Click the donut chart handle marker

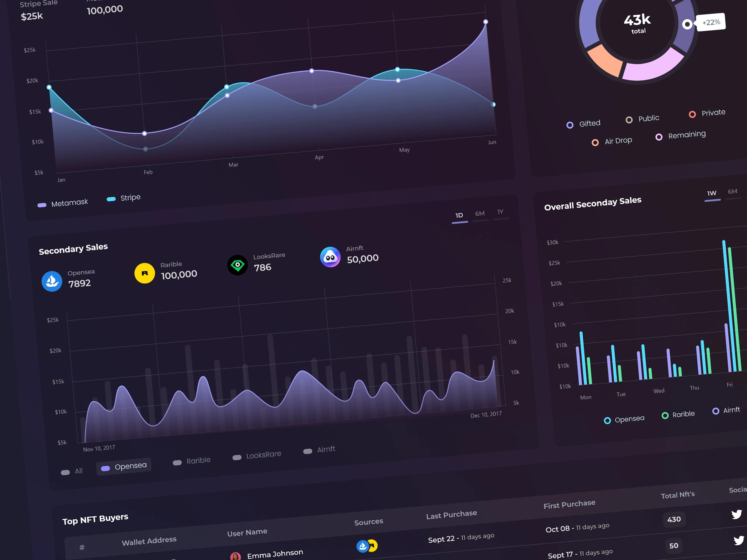point(687,24)
